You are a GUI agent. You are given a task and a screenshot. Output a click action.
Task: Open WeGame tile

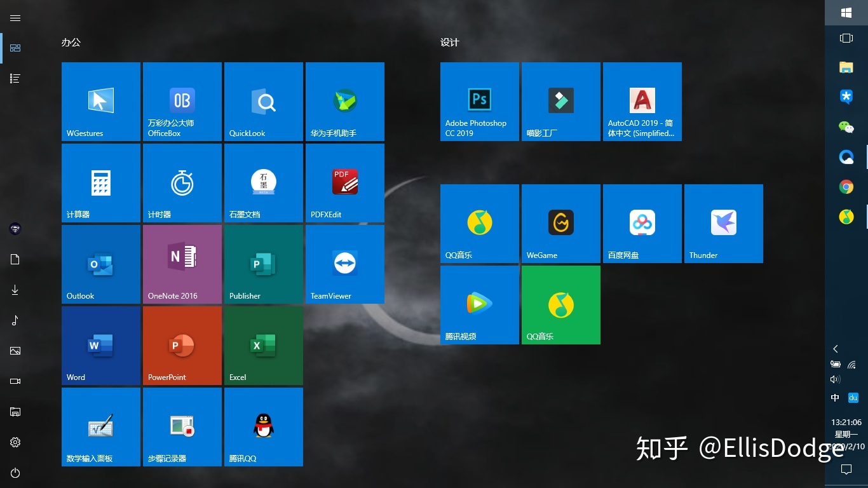click(560, 223)
